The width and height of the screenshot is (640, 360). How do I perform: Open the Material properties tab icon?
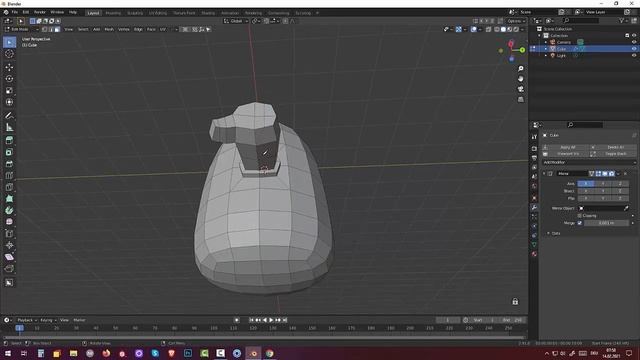534,254
